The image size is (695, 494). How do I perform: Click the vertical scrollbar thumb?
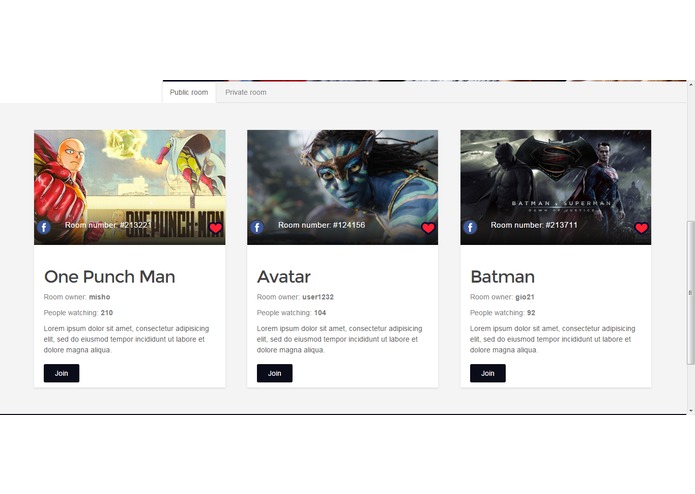click(x=691, y=293)
